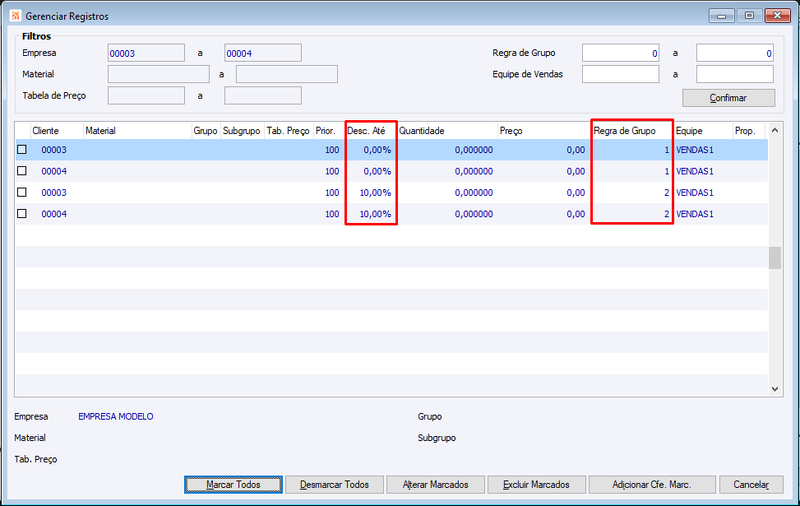Click the vertical scrollbar thumb
The width and height of the screenshot is (800, 506).
tap(774, 258)
